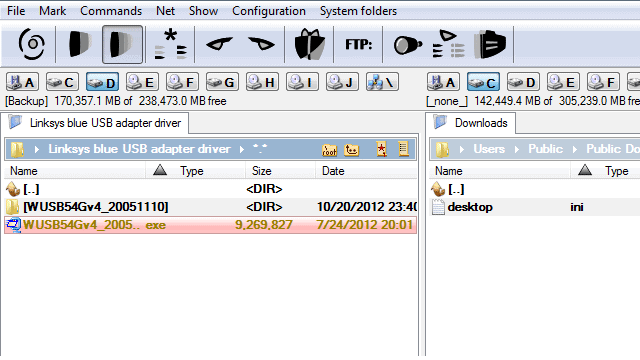The width and height of the screenshot is (640, 360).
Task: Go forward with the right arrow icon
Action: 261,44
